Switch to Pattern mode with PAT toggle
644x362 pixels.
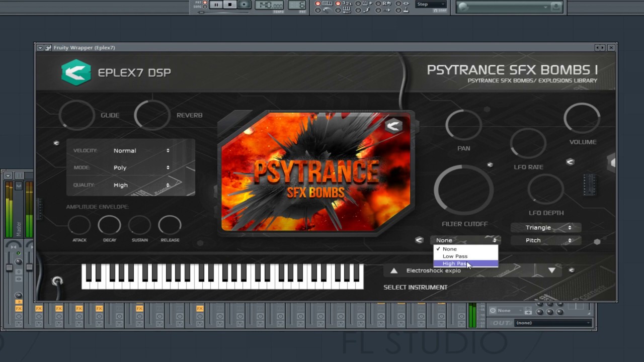coord(205,3)
